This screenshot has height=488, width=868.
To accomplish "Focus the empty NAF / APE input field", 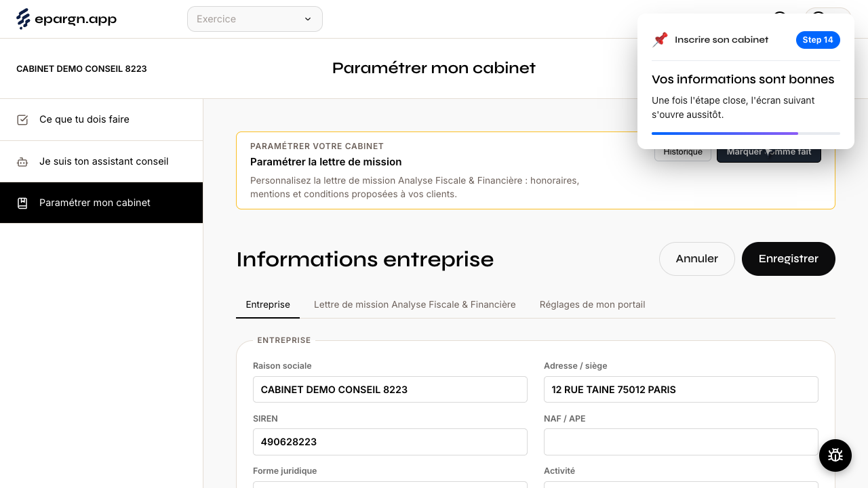I will click(681, 442).
